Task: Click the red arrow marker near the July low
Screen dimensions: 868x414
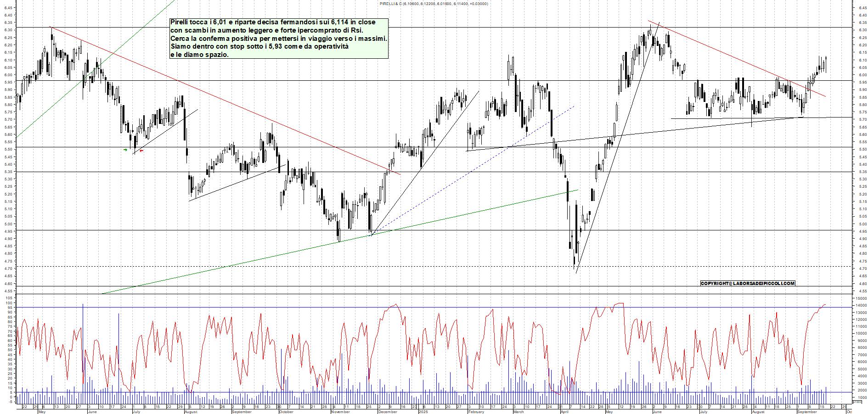Action: pyautogui.click(x=141, y=151)
